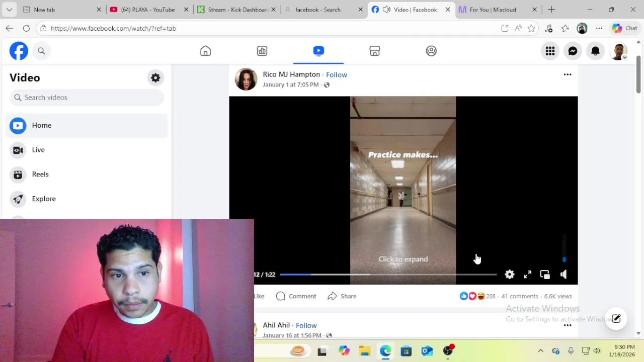
Task: Open Edge Settings and more menu
Action: [599, 29]
